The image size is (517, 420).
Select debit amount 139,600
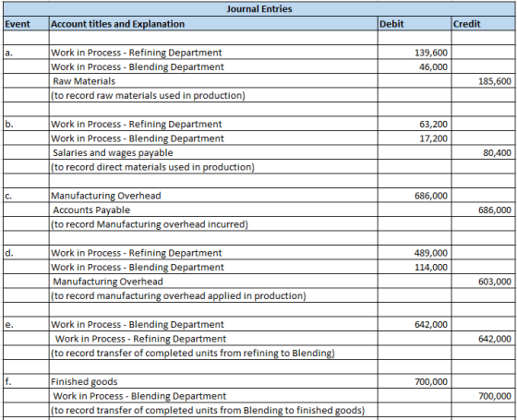pyautogui.click(x=415, y=53)
